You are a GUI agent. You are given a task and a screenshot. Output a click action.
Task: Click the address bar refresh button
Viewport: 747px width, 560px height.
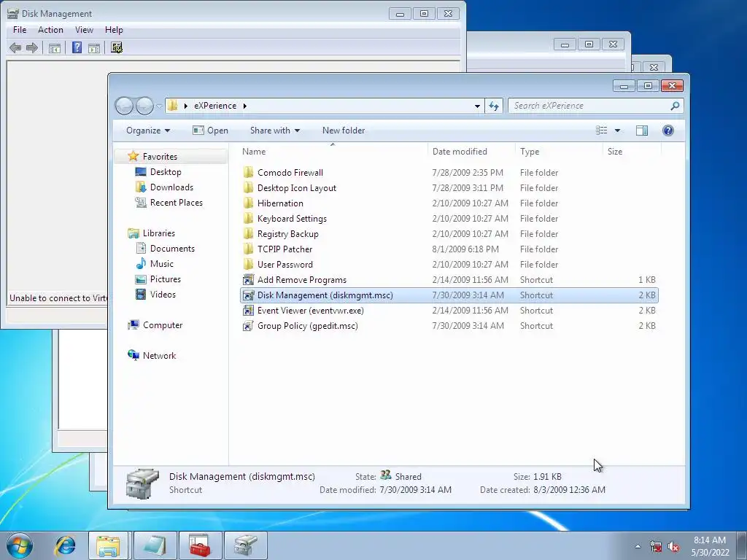pyautogui.click(x=494, y=106)
